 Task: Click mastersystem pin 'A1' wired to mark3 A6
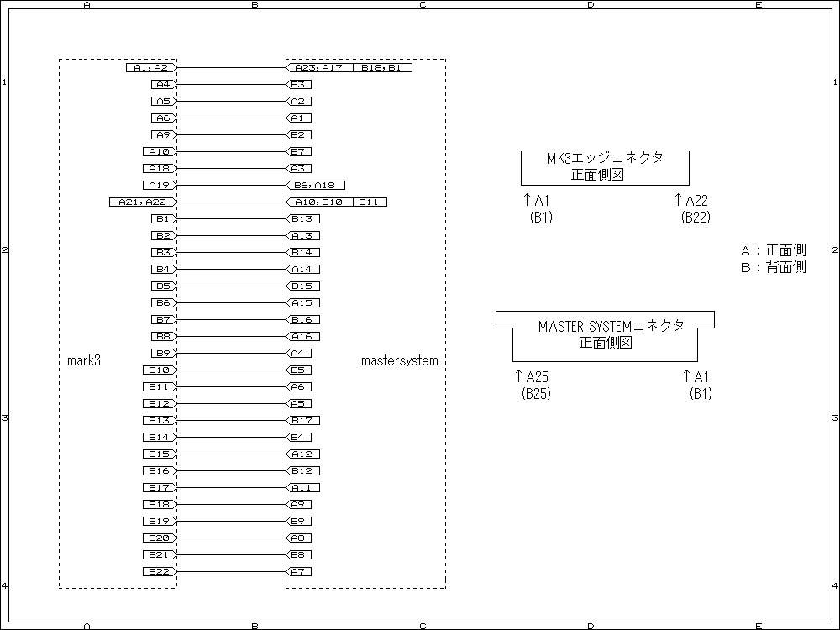point(298,118)
